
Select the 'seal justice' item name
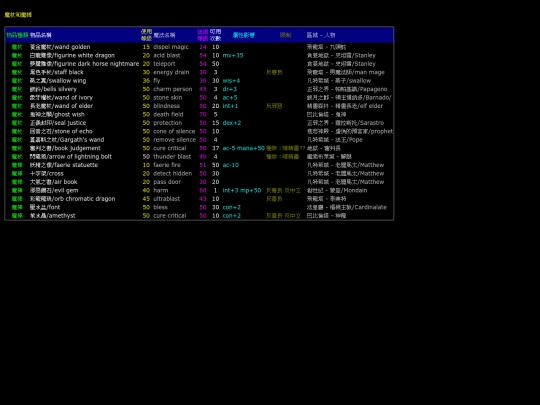(x=58, y=123)
